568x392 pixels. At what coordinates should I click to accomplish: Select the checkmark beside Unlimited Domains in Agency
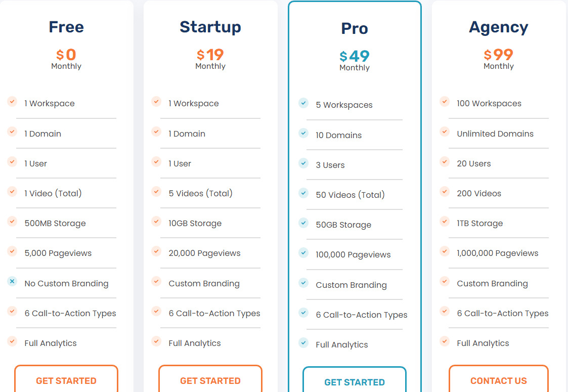(444, 132)
